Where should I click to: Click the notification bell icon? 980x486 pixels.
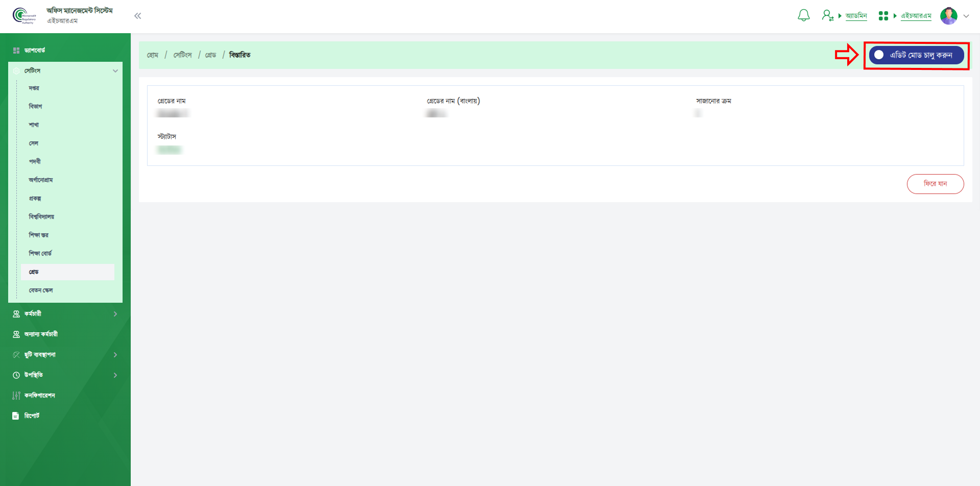pyautogui.click(x=803, y=16)
